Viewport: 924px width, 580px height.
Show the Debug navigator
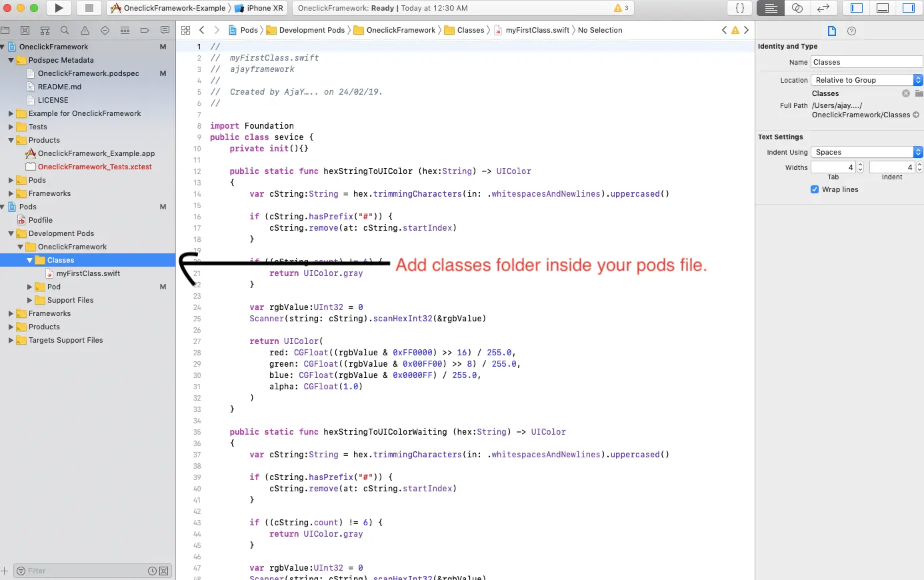tap(125, 30)
